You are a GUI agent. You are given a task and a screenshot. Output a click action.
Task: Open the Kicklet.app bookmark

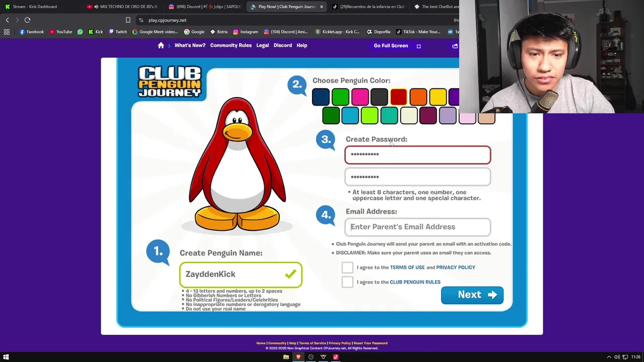pos(338,32)
